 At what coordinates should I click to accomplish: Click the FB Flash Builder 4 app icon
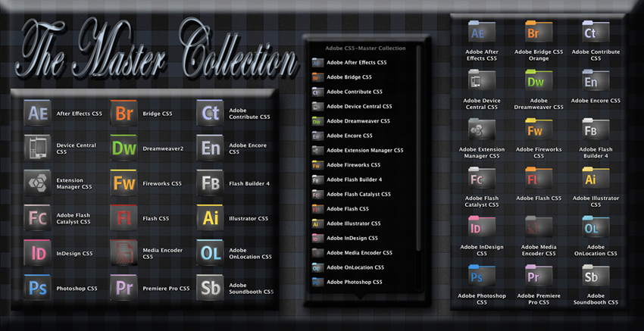(x=210, y=183)
